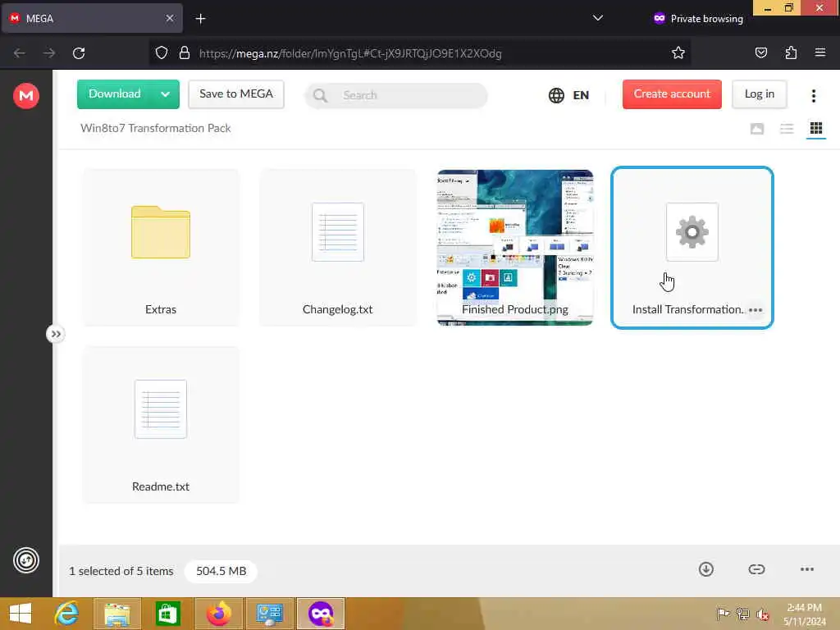
Task: Click the browser back arrow
Action: pos(20,53)
